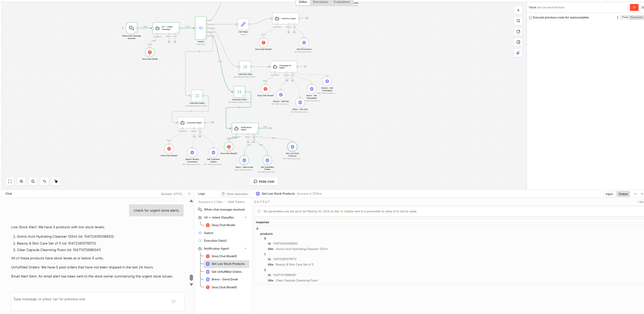Select the Get Unfulfilled Orders canvas node
This screenshot has width=644, height=314.
267,160
